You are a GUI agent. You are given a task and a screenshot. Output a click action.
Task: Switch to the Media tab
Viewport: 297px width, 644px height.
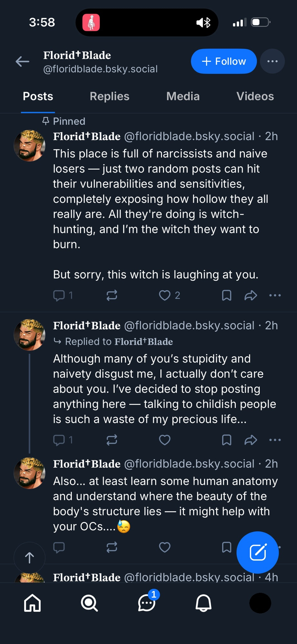pos(183,96)
